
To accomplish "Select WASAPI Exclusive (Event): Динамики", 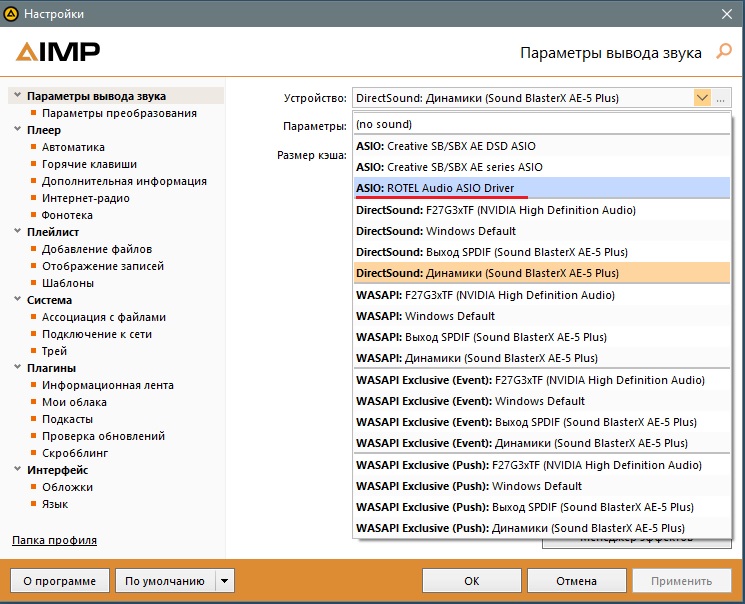I will (x=542, y=443).
